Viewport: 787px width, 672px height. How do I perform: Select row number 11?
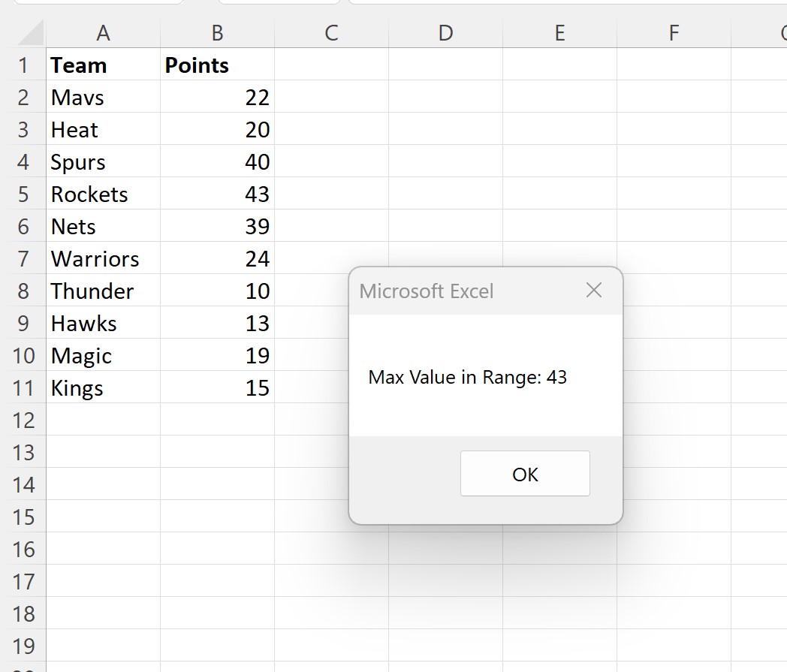coord(25,387)
